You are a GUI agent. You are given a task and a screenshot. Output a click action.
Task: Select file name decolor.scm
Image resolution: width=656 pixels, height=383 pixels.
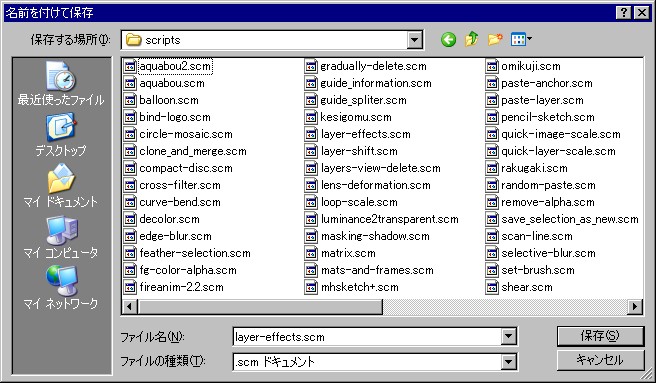pos(169,219)
